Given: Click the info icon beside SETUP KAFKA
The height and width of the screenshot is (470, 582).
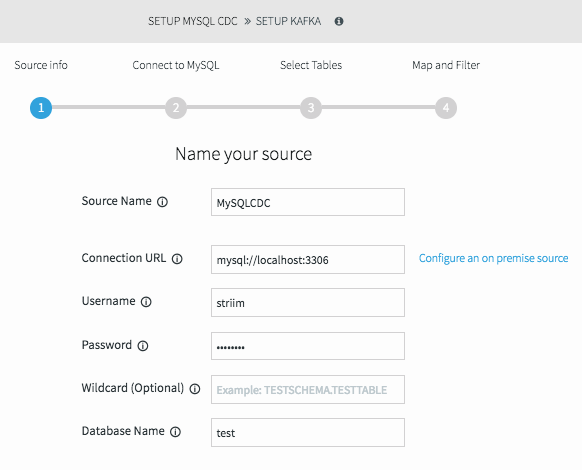Looking at the screenshot, I should coord(339,21).
